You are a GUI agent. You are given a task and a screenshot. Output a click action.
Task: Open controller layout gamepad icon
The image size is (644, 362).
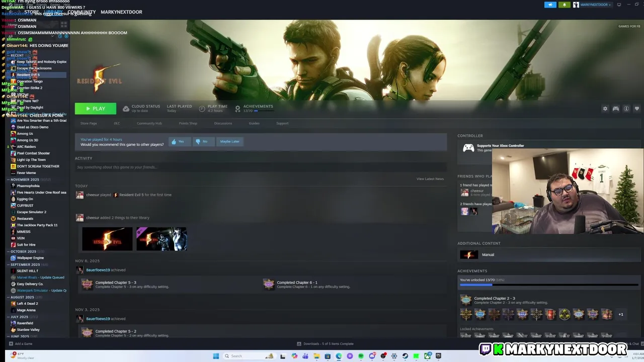[615, 109]
